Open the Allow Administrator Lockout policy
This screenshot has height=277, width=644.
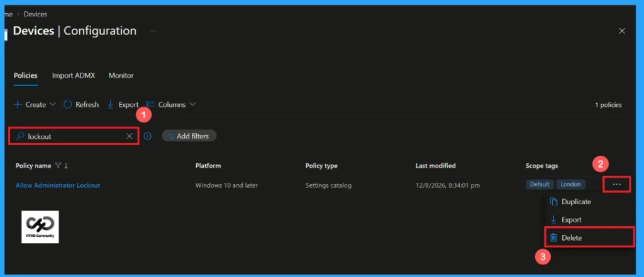click(x=58, y=185)
